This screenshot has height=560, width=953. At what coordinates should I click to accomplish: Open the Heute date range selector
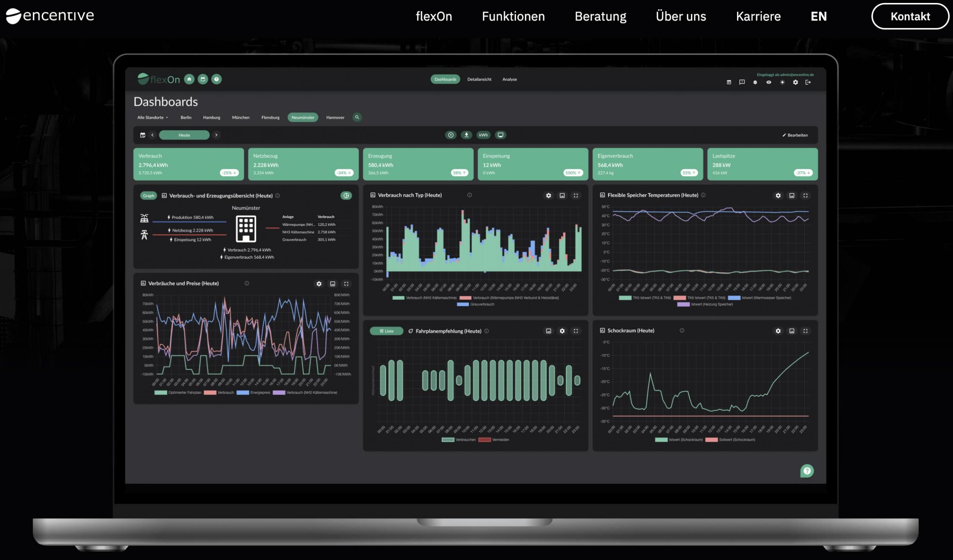[x=184, y=135]
